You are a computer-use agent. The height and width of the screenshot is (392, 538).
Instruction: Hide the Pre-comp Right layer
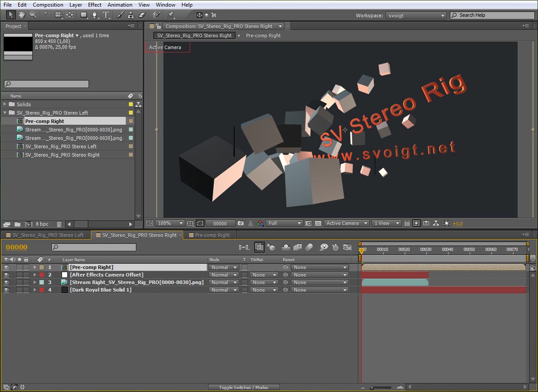tap(6, 267)
